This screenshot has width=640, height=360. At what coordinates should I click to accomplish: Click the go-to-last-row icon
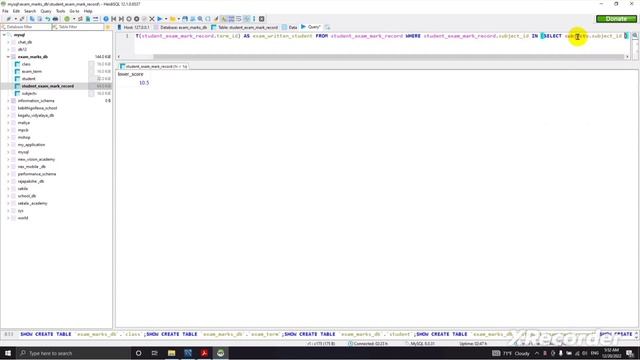click(121, 19)
